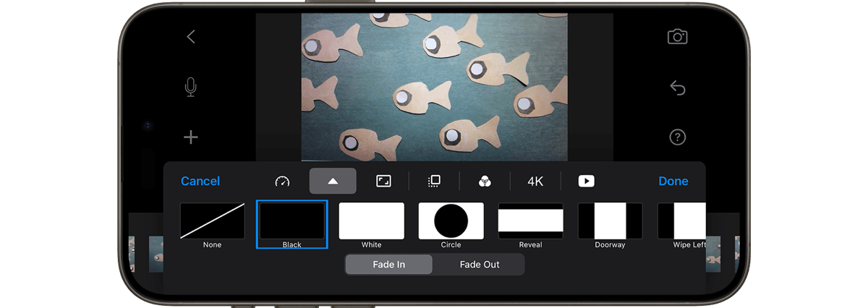Tap the Cancel button

(200, 181)
